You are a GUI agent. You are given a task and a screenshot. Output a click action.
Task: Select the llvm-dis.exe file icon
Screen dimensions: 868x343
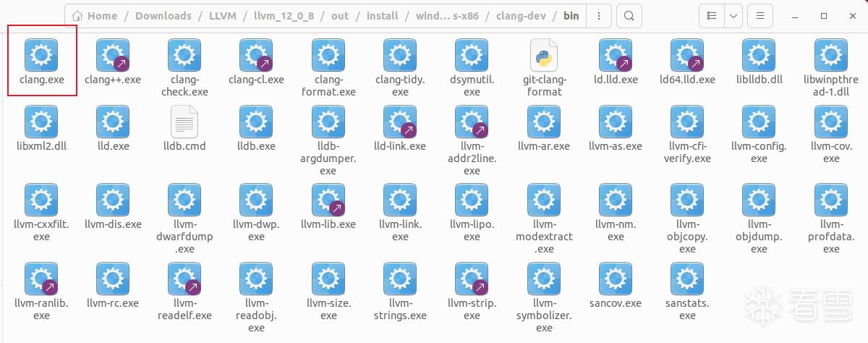pyautogui.click(x=112, y=200)
